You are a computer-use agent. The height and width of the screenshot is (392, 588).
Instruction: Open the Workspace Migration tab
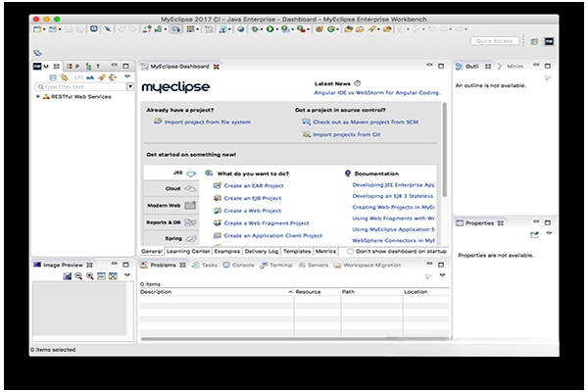click(x=367, y=265)
